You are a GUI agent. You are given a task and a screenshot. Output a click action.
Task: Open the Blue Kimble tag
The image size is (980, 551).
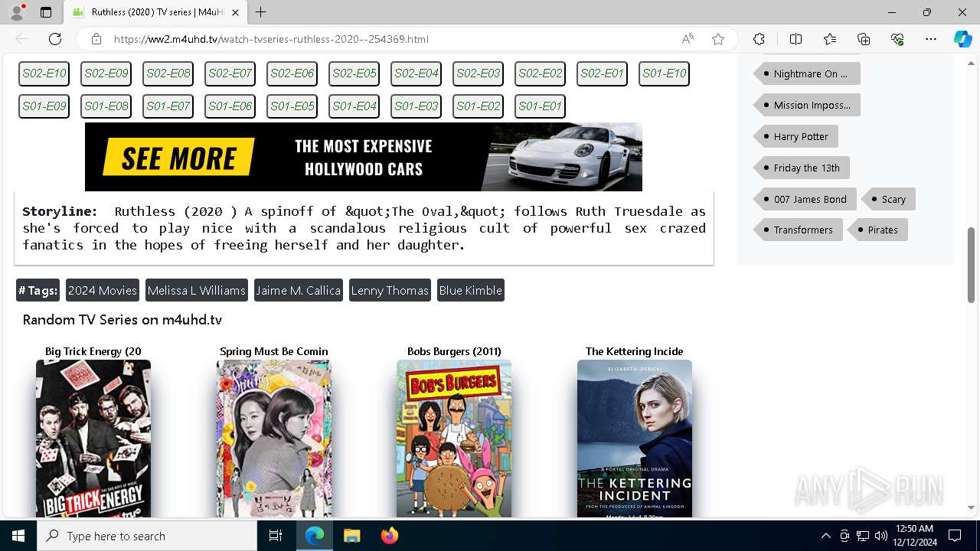tap(471, 290)
